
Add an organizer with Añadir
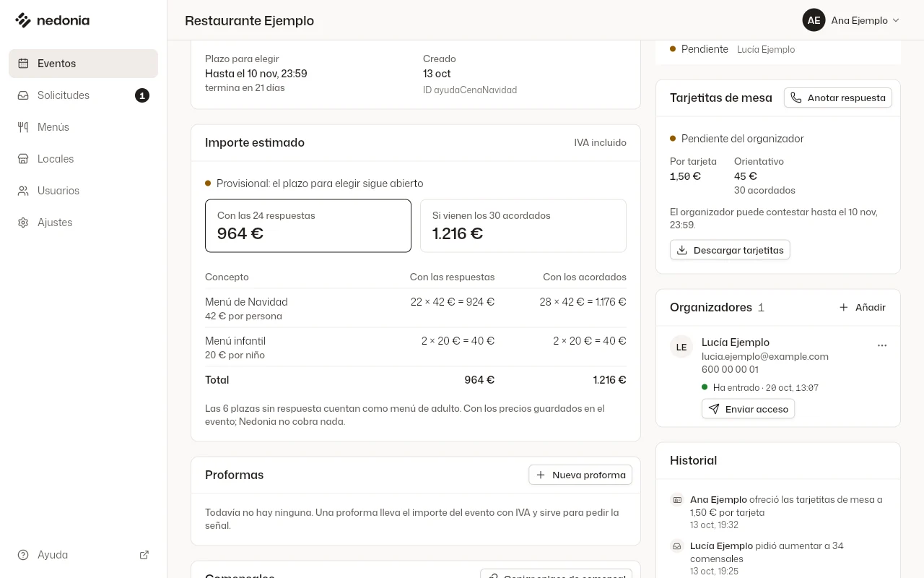(862, 307)
